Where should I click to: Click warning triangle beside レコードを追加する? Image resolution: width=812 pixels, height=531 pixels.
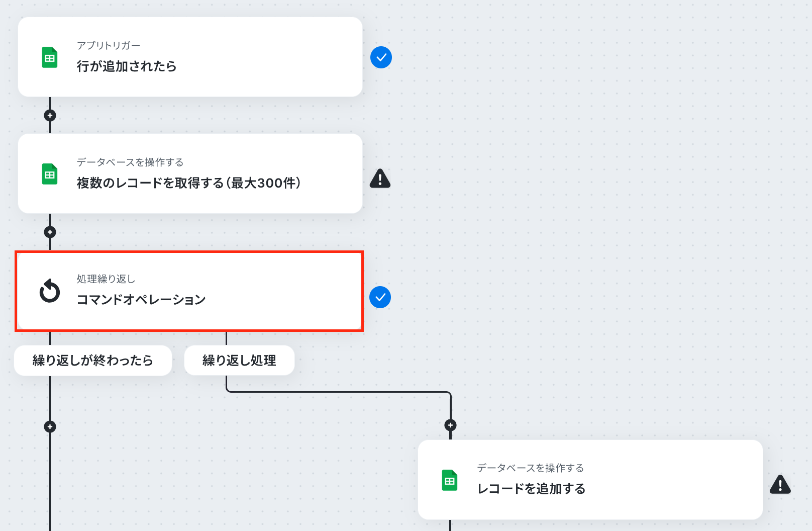780,484
